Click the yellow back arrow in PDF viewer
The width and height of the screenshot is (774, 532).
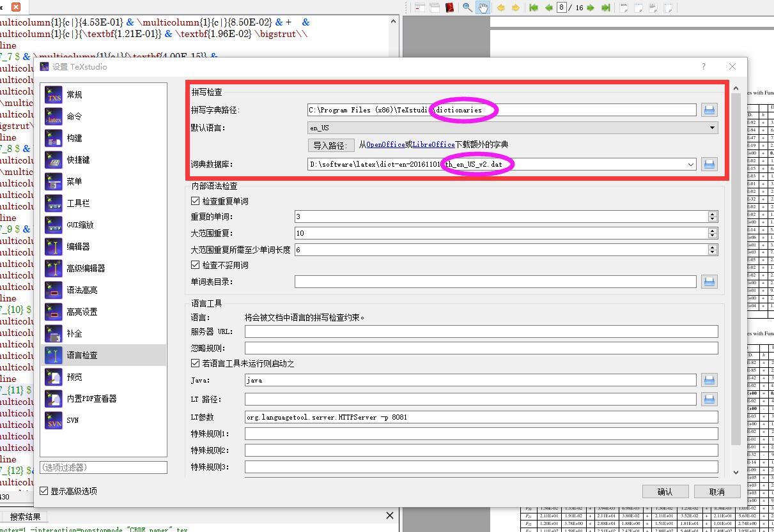pyautogui.click(x=500, y=8)
